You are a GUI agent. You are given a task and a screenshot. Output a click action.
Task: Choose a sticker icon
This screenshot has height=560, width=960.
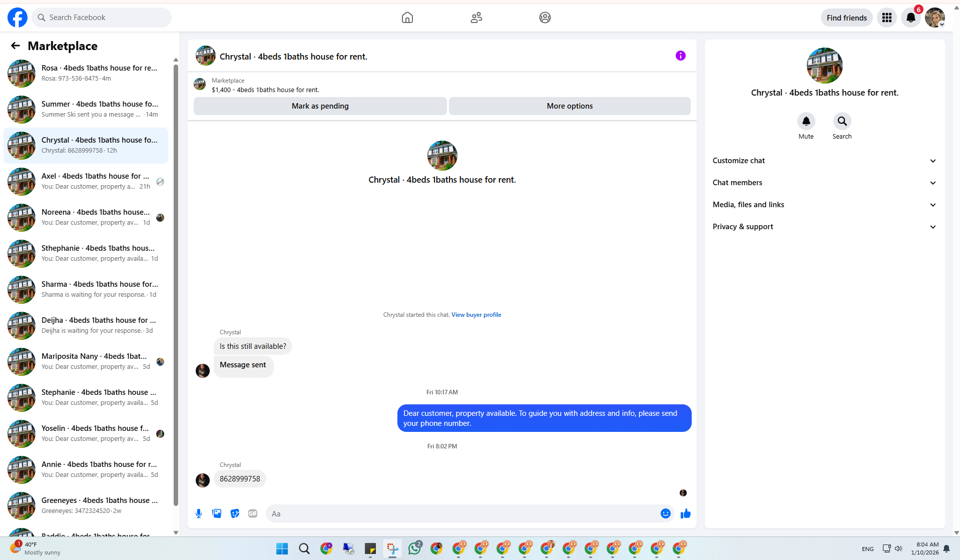235,513
